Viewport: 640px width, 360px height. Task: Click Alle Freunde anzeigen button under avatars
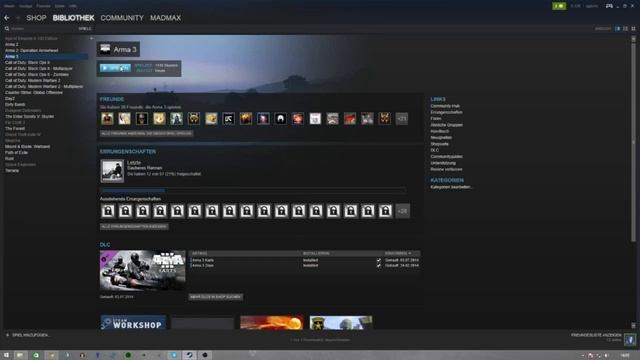(147, 133)
